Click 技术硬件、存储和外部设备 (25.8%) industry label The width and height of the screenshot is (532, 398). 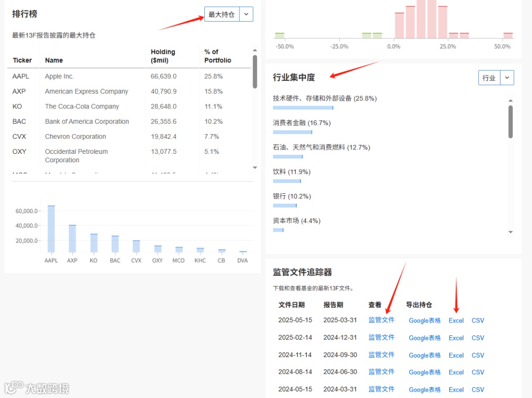click(x=325, y=99)
